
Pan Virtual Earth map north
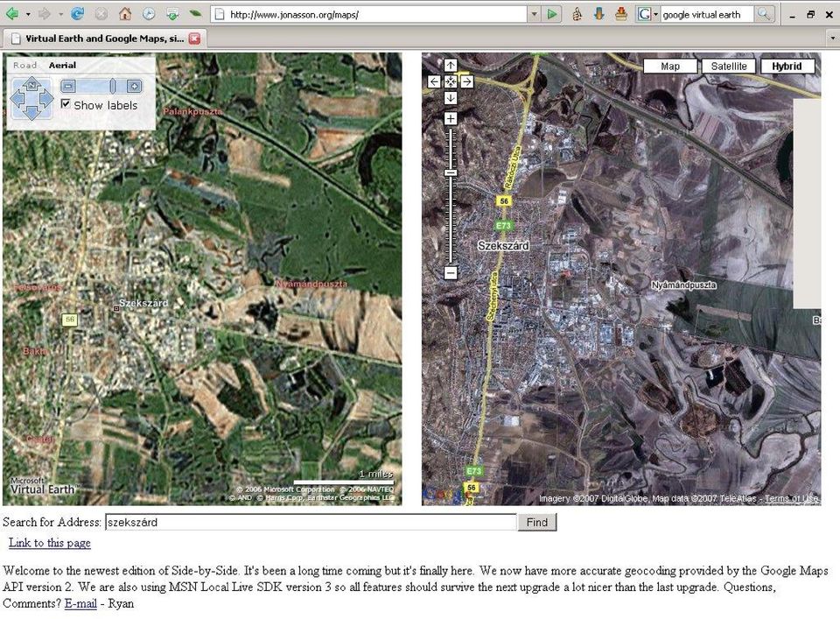click(x=31, y=85)
